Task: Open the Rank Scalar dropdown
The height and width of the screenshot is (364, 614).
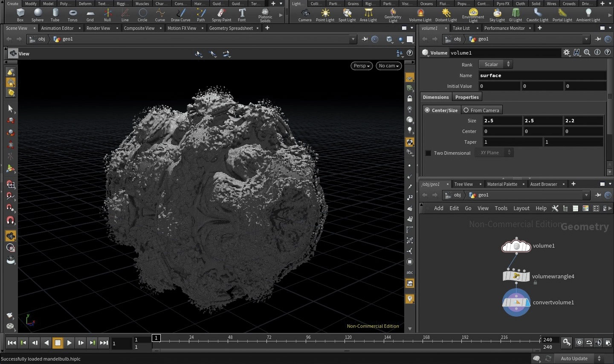Action: pos(495,64)
